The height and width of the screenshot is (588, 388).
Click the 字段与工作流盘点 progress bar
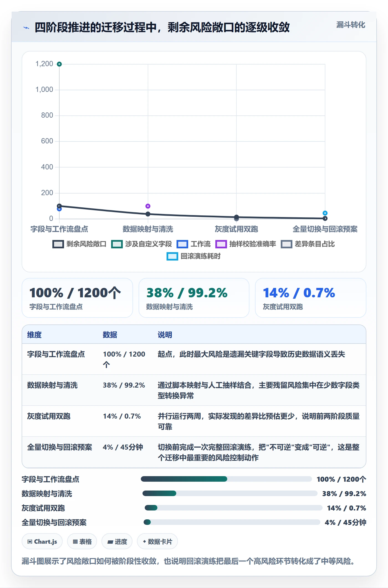[226, 479]
